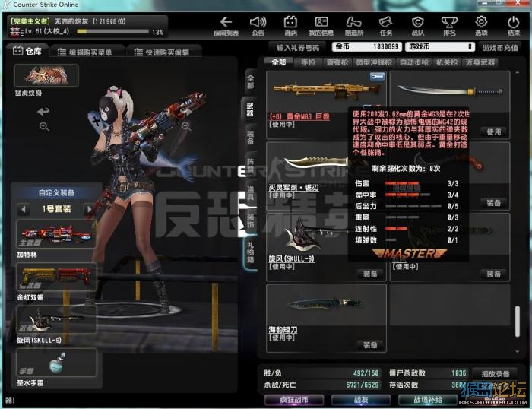Zoom in character with magnifier plus icon
532x409 pixels.
point(44,127)
